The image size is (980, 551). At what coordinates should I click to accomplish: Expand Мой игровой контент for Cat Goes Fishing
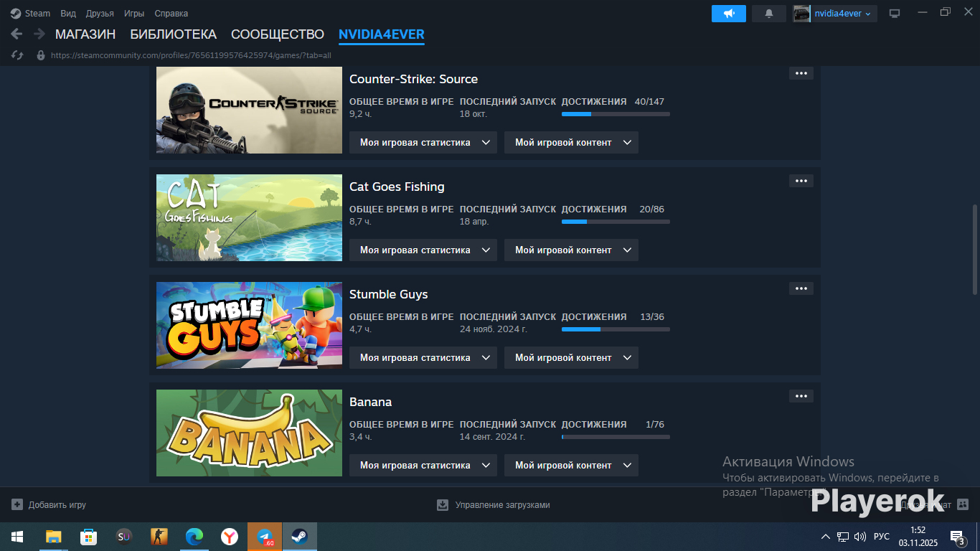coord(571,250)
